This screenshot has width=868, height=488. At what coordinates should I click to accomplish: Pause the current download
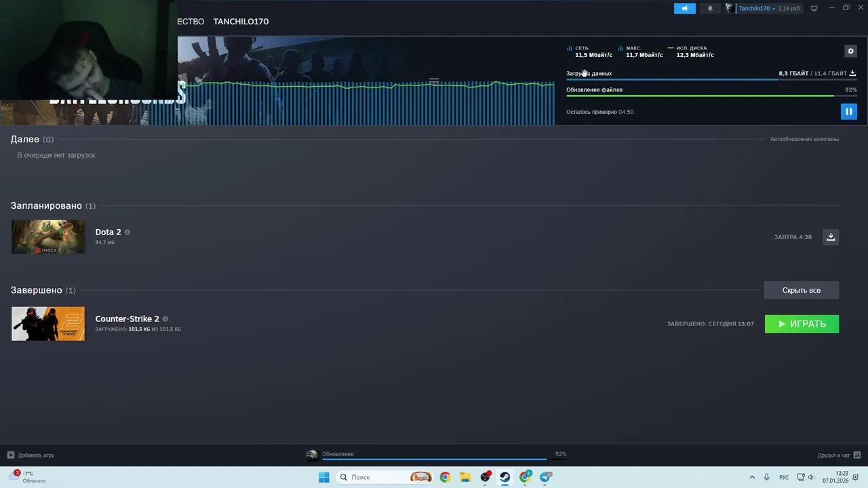click(x=848, y=111)
